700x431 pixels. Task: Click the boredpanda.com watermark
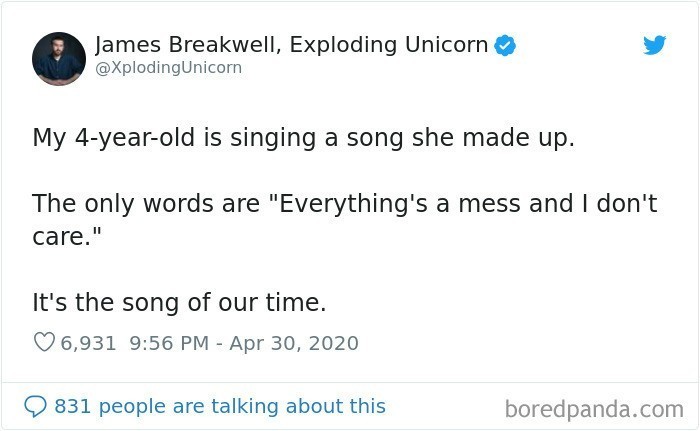click(594, 409)
